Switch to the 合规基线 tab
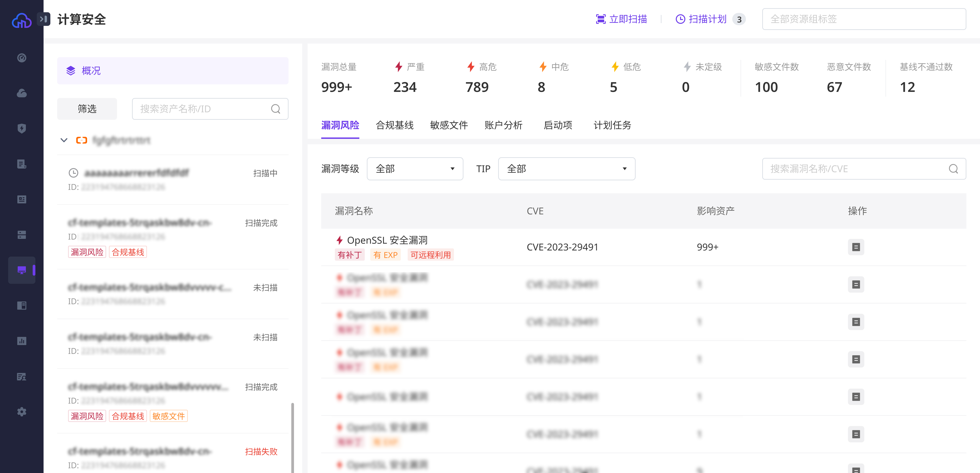The image size is (980, 473). pyautogui.click(x=395, y=125)
